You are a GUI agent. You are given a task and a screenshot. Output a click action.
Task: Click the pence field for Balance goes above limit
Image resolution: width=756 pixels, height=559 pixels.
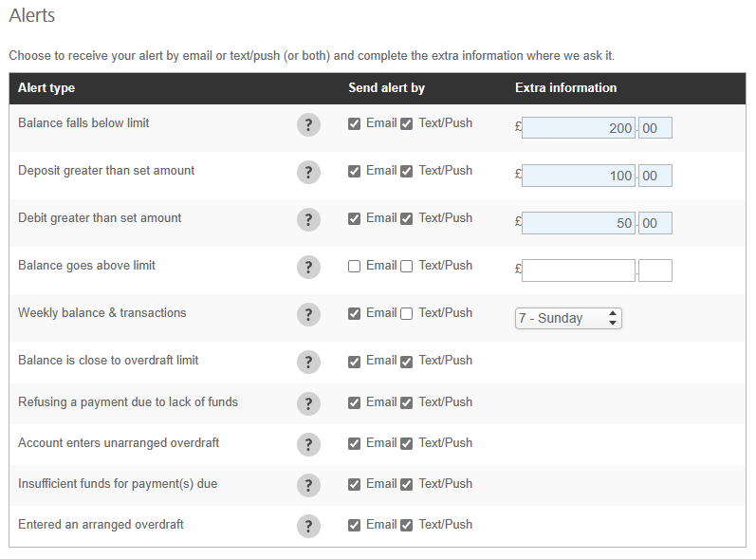click(x=655, y=270)
